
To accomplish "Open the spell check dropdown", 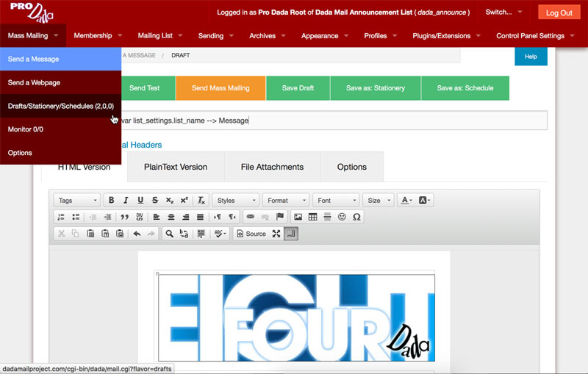I will 220,234.
